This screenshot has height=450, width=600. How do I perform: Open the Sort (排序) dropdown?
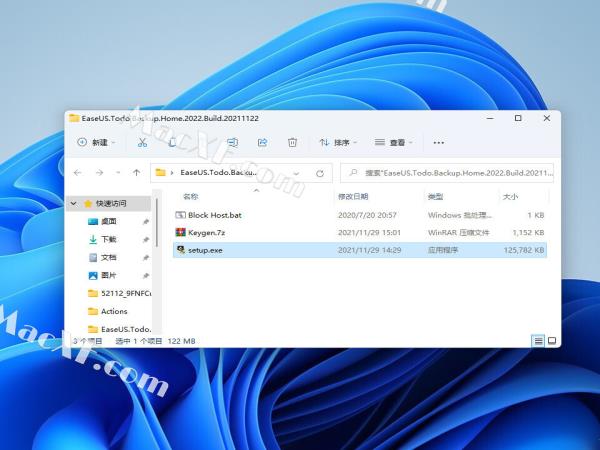(338, 142)
